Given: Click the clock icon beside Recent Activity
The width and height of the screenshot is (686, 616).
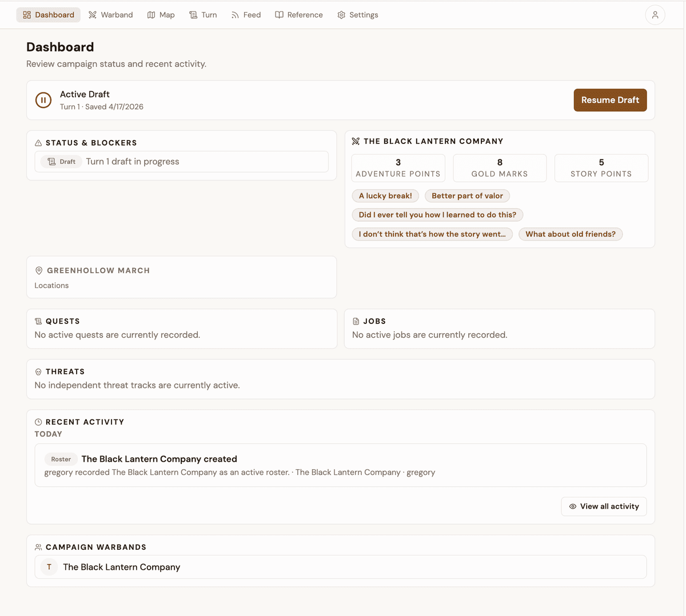Looking at the screenshot, I should [x=38, y=422].
